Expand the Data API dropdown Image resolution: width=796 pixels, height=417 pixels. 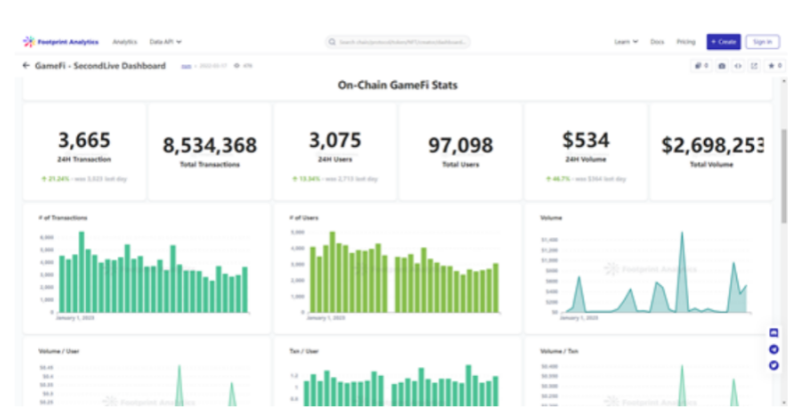[165, 42]
